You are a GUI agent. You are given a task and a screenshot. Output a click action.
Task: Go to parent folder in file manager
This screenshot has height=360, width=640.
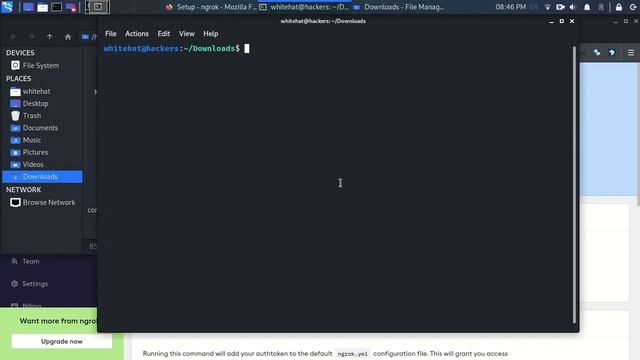pyautogui.click(x=49, y=37)
